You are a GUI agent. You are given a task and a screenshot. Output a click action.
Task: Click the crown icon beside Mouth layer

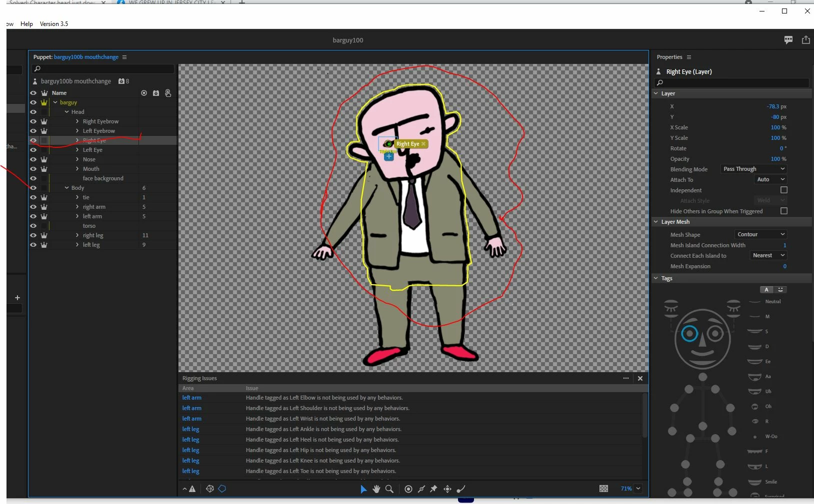[x=44, y=169]
